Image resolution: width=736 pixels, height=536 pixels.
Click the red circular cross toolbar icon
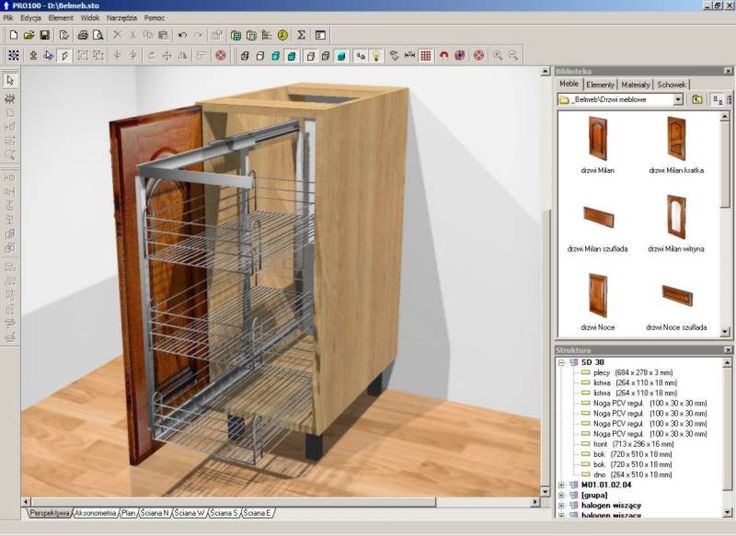point(221,55)
